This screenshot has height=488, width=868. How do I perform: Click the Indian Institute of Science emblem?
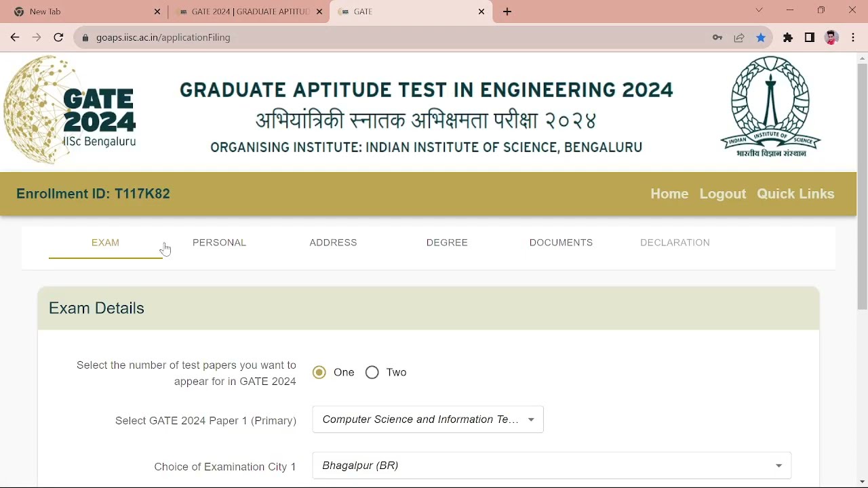coord(770,107)
